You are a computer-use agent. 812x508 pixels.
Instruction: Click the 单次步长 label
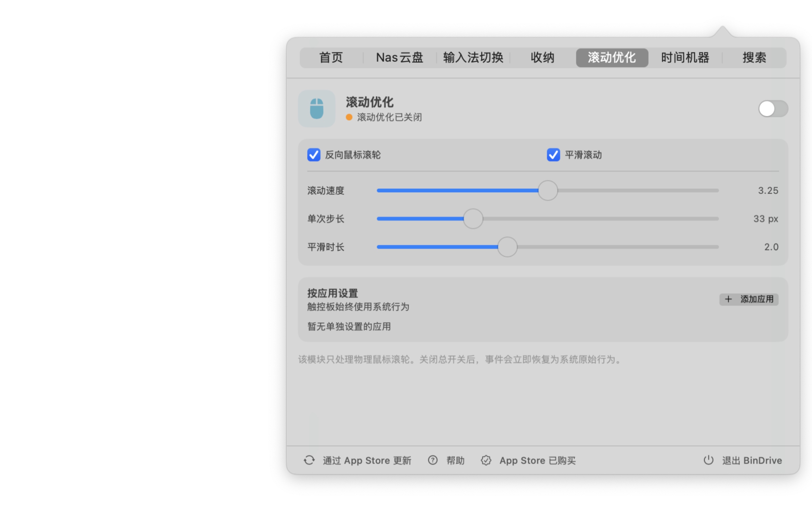click(x=326, y=219)
